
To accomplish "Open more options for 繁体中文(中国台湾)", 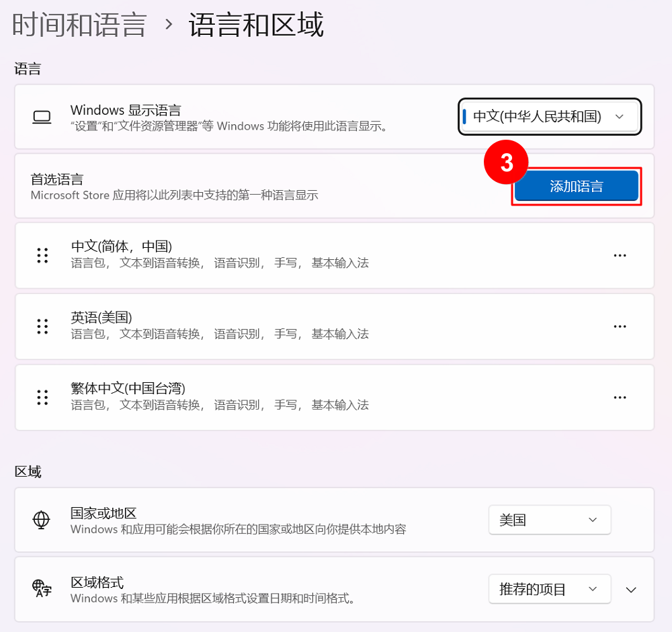I will [620, 397].
